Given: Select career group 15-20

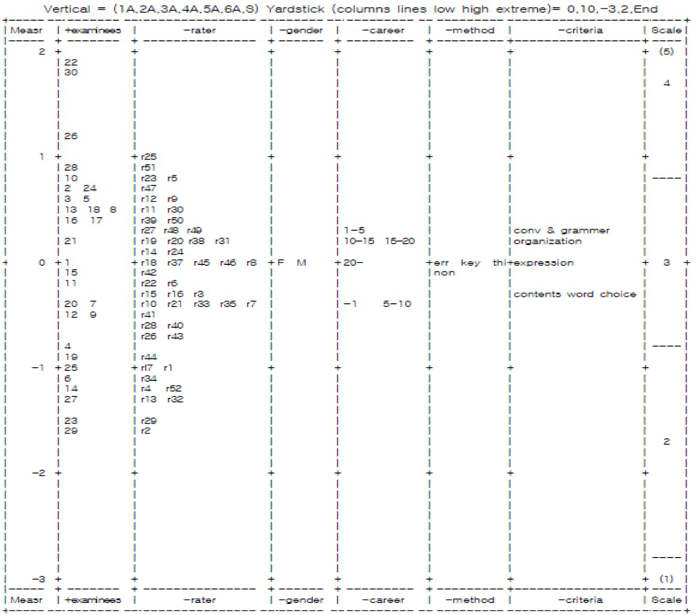Looking at the screenshot, I should pos(400,241).
